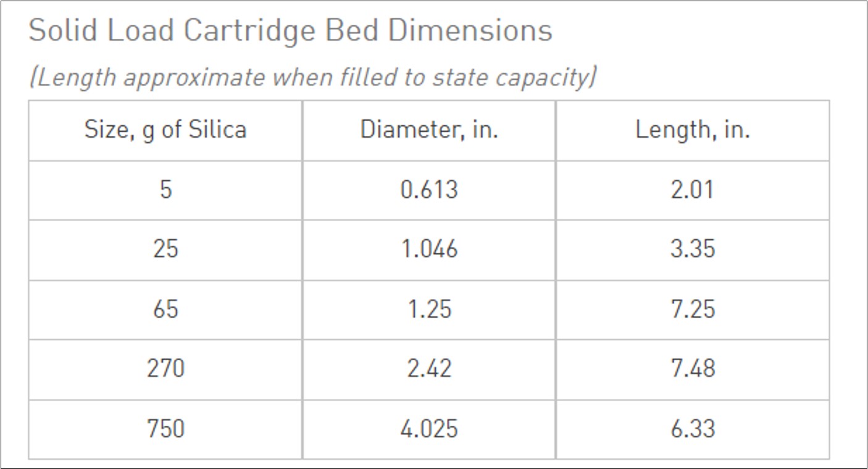Screen dimensions: 868x469
Task: Select the size cell showing 270
Action: (x=165, y=368)
